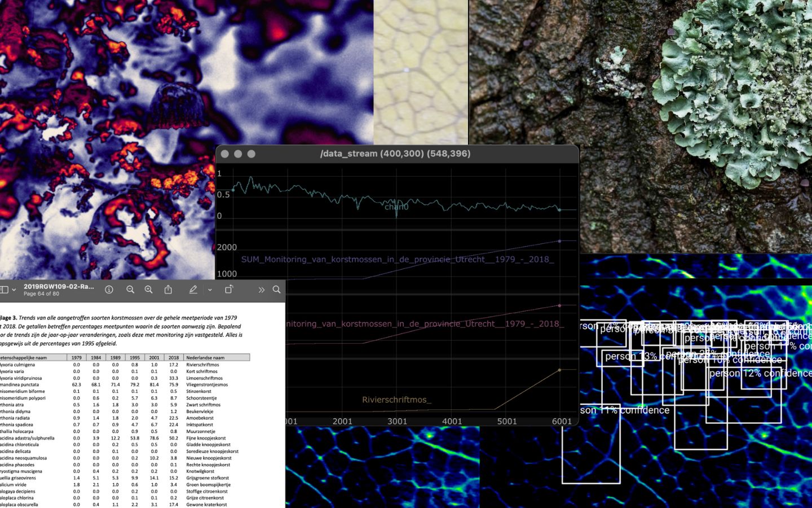Maximize the /data_stream window

(x=251, y=154)
